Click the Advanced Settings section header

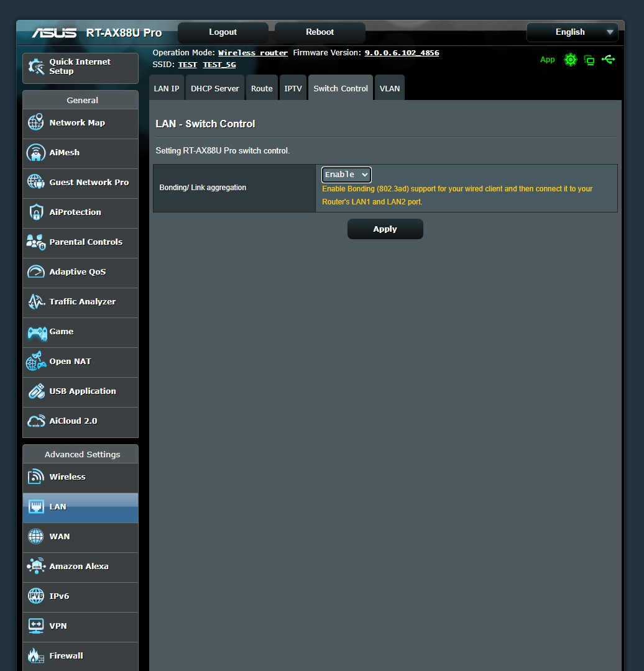(82, 454)
